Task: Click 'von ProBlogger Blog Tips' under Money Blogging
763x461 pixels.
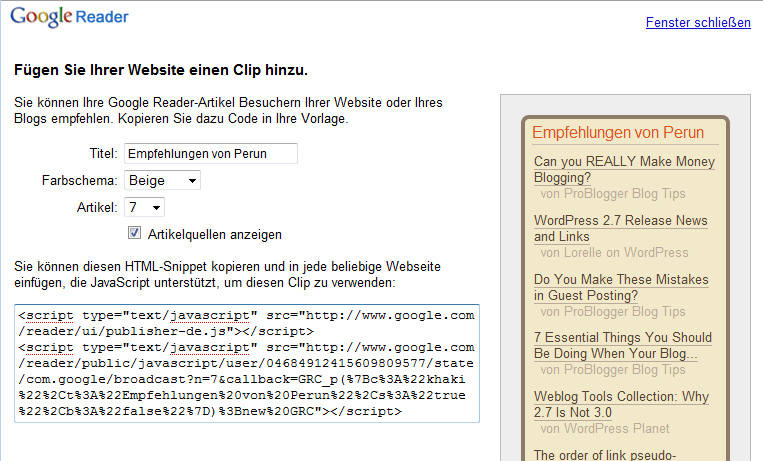Action: coord(613,193)
